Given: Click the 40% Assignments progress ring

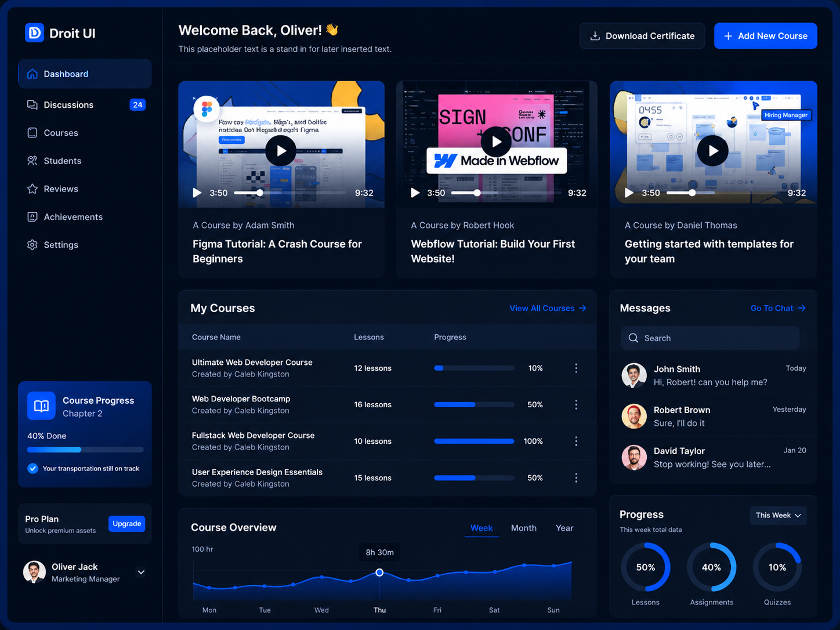Looking at the screenshot, I should point(712,567).
